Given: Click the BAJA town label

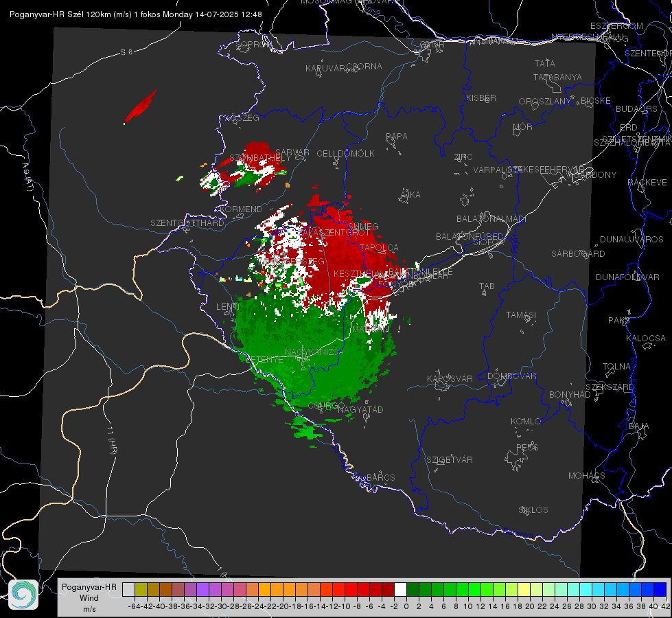Looking at the screenshot, I should [639, 426].
